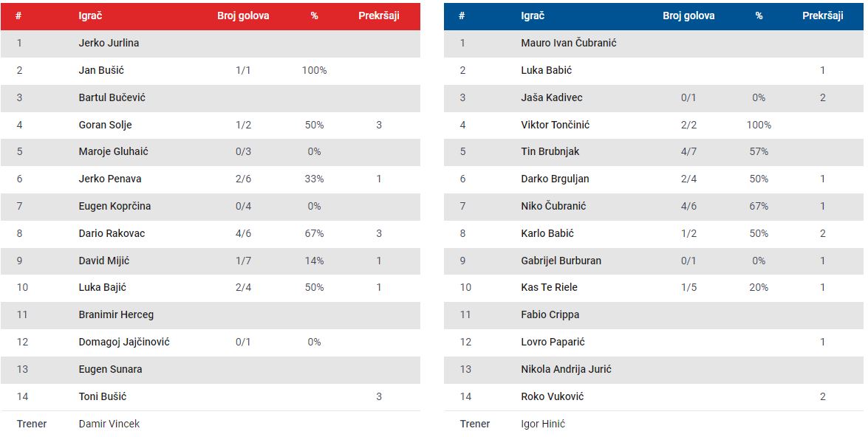The height and width of the screenshot is (437, 868).
Task: Select Kas Te Riele row
Action: 653,288
